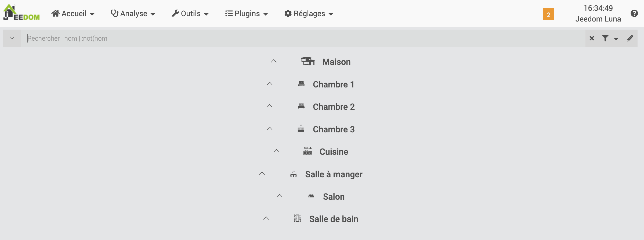Image resolution: width=644 pixels, height=240 pixels.
Task: Click the Jeedom logo
Action: click(21, 12)
